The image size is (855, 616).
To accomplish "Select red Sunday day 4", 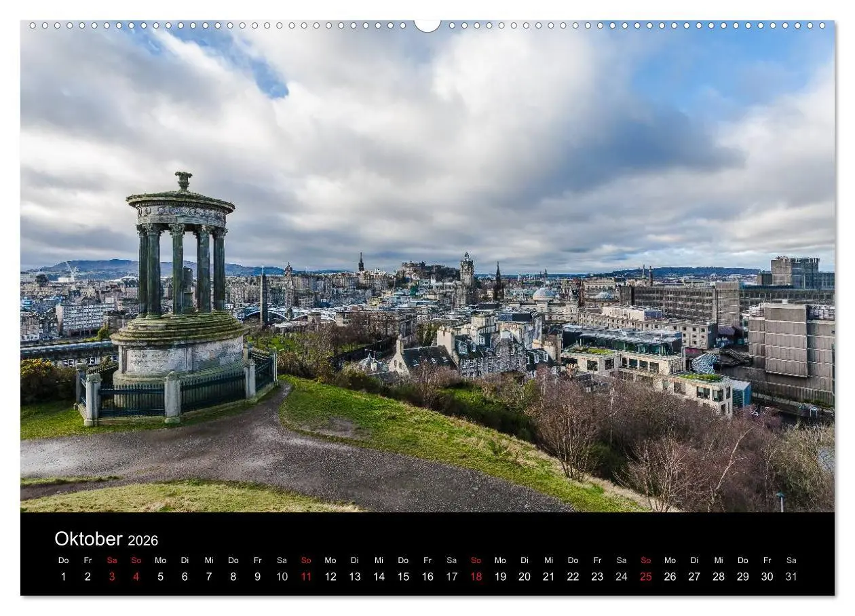I will click(x=136, y=577).
